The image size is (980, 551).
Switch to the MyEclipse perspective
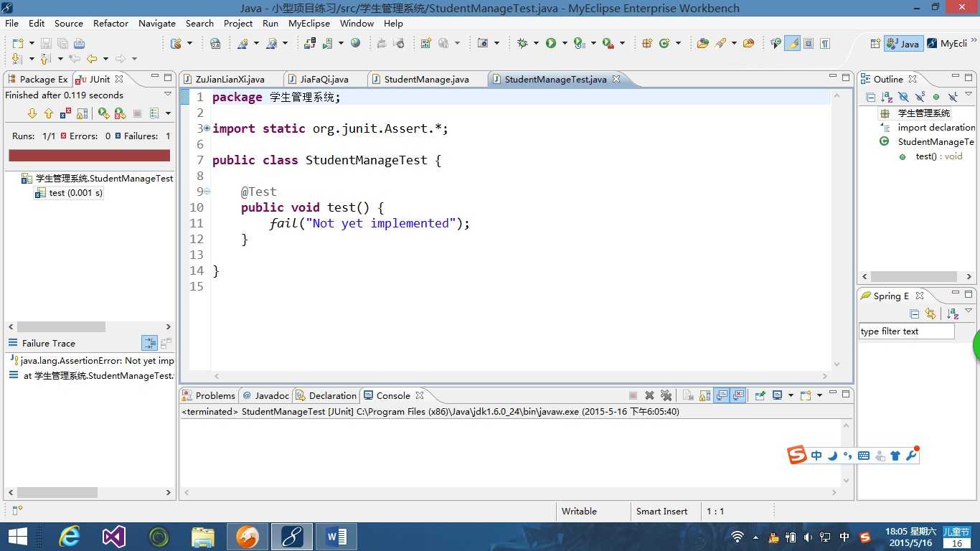[947, 44]
